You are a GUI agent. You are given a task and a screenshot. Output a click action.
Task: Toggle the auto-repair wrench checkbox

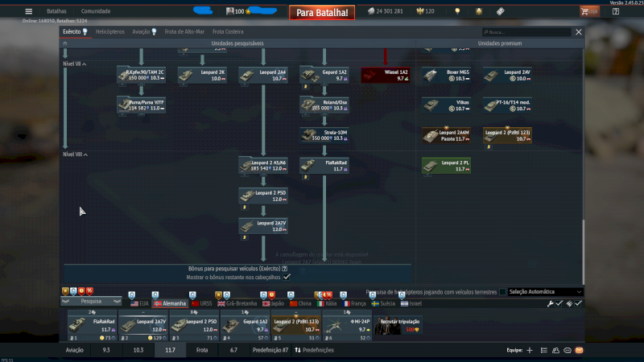pos(559,303)
